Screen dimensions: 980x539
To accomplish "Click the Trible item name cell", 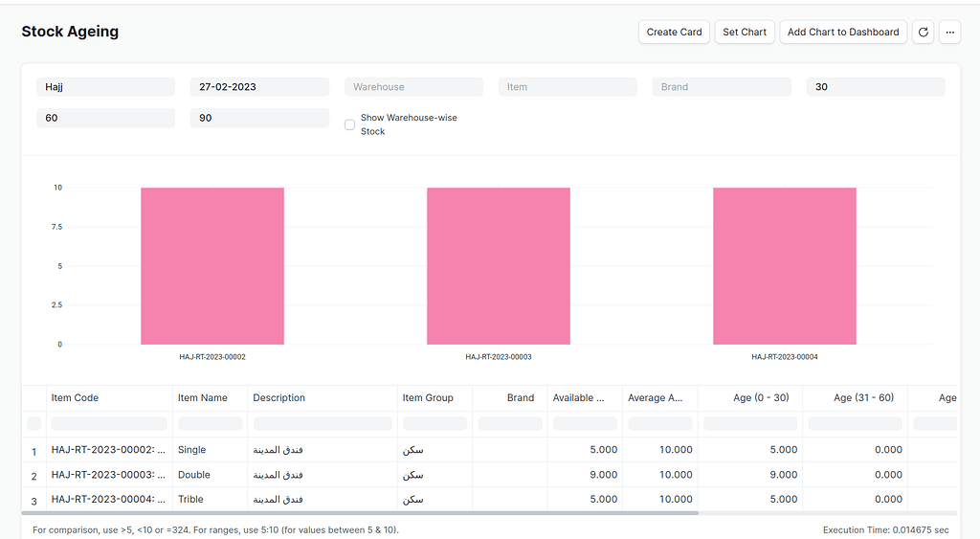I will (210, 499).
